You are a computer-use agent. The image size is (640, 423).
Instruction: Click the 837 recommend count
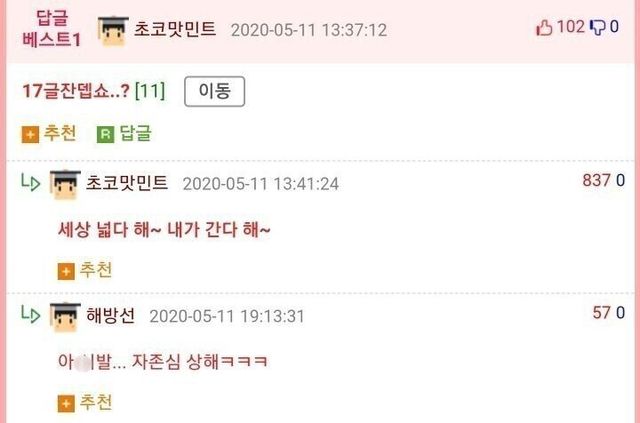coord(596,180)
